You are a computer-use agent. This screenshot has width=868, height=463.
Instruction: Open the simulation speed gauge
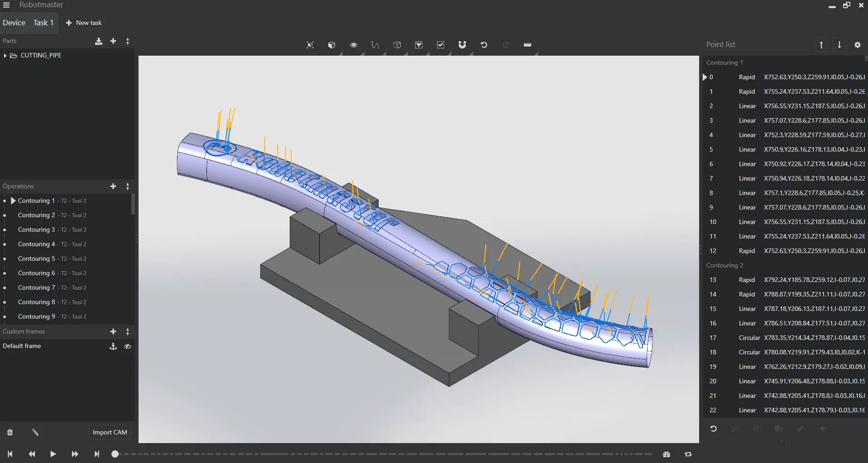click(x=666, y=454)
